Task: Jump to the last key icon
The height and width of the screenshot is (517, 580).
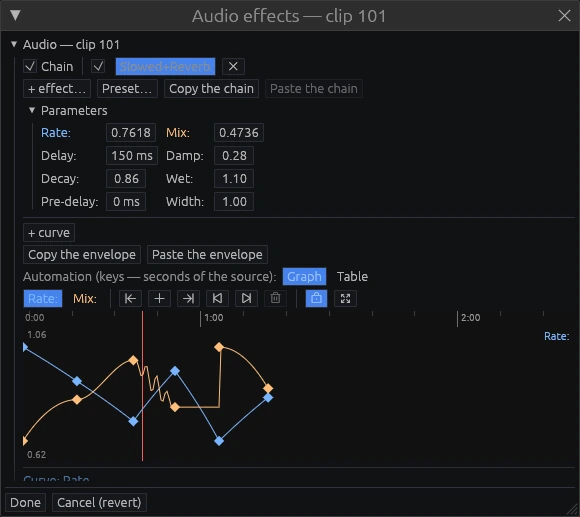Action: 188,298
